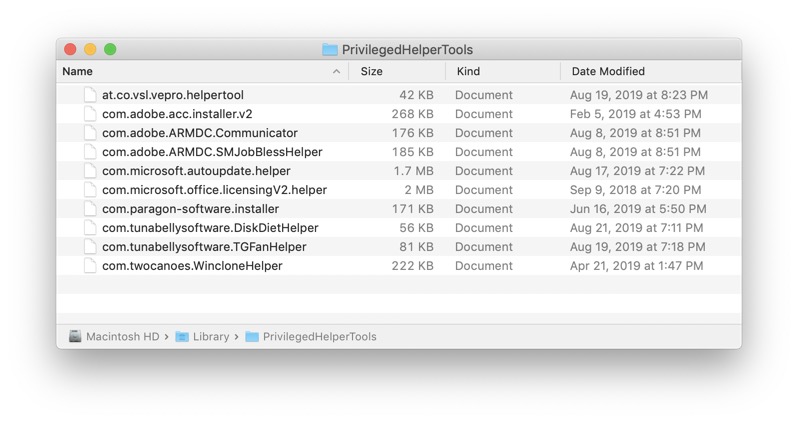Image resolution: width=798 pixels, height=423 pixels.
Task: Click the 1.7 MB size value
Action: tap(413, 171)
